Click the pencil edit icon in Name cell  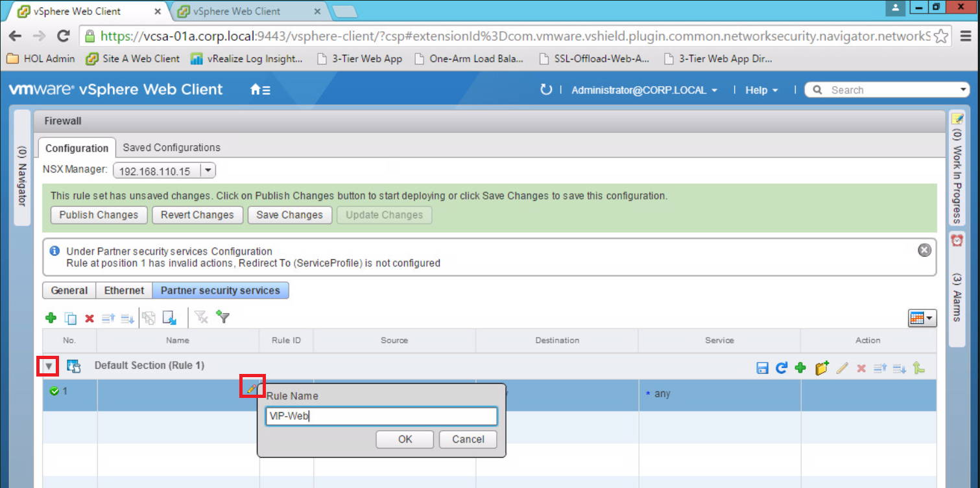pos(251,388)
